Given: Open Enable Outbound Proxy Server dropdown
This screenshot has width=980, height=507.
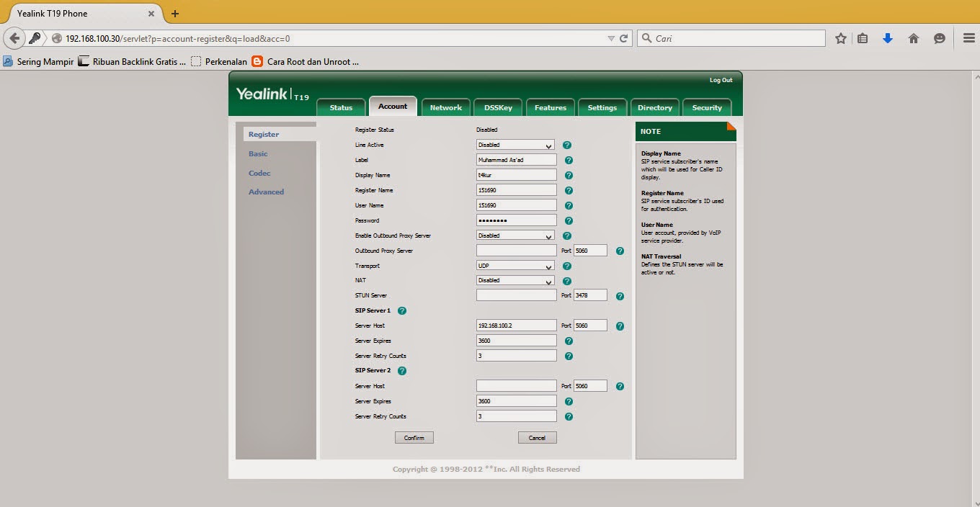Looking at the screenshot, I should (x=515, y=235).
